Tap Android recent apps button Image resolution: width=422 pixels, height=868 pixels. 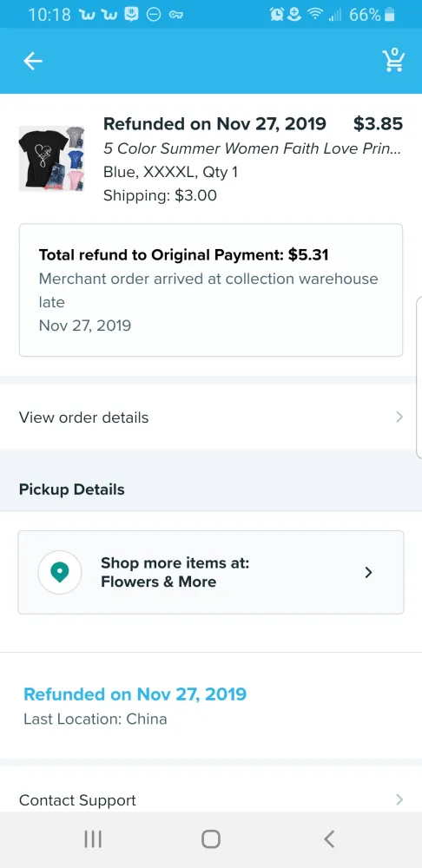click(x=93, y=839)
